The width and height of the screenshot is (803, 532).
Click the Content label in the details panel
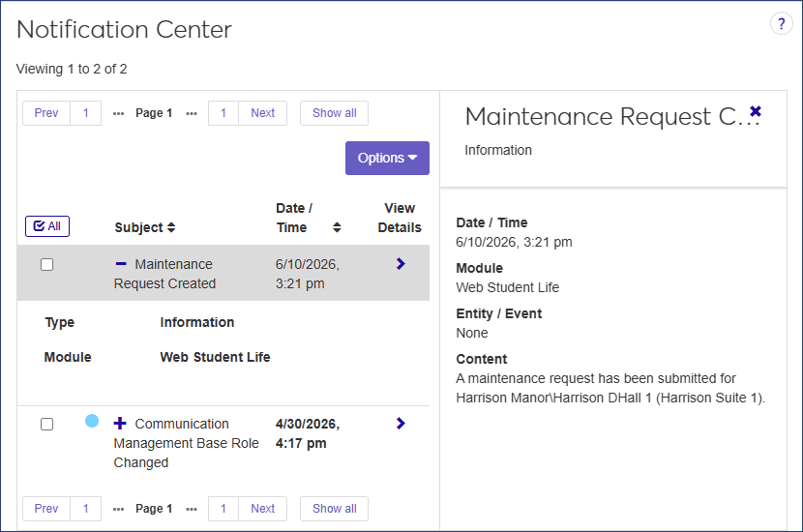pyautogui.click(x=482, y=360)
